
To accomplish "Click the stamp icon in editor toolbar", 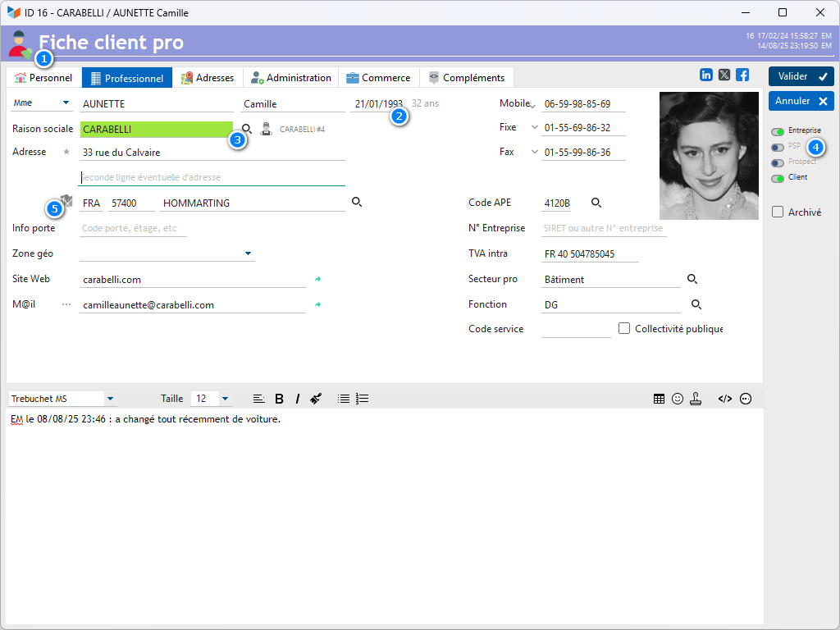I will (696, 399).
